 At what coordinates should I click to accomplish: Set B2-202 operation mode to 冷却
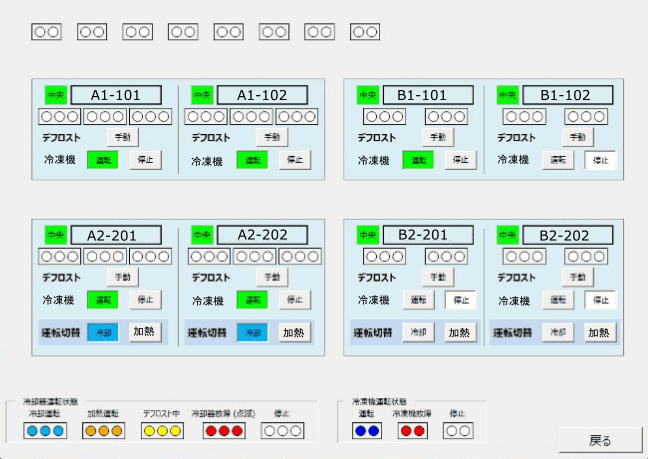pyautogui.click(x=558, y=333)
